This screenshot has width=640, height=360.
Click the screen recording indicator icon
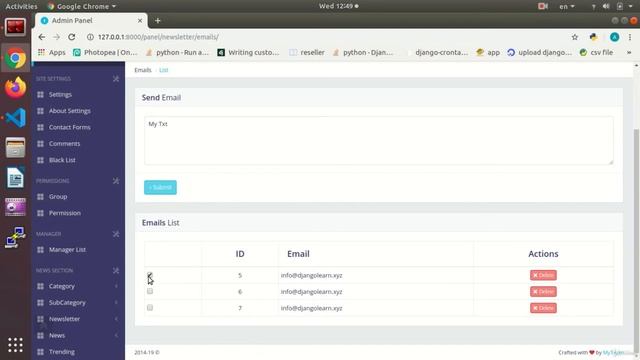[542, 6]
